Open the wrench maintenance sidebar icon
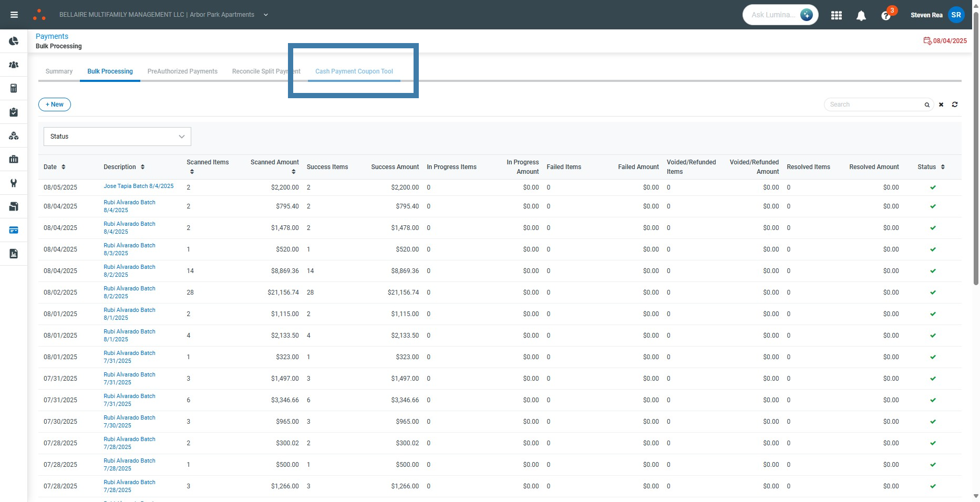980x502 pixels. 14,183
